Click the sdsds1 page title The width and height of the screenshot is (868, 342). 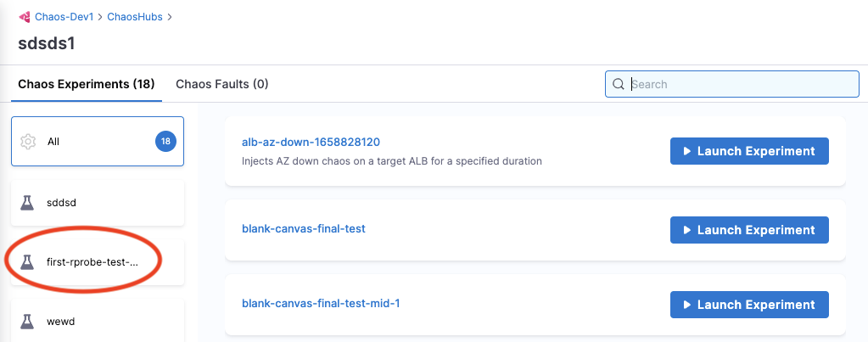tap(47, 43)
